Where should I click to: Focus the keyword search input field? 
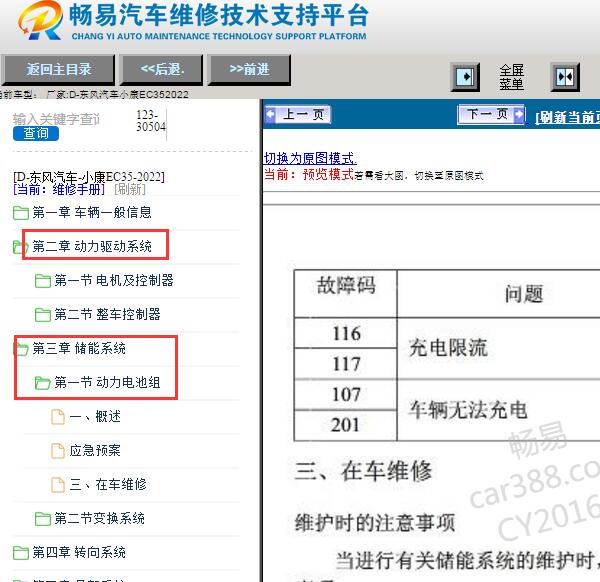click(x=57, y=119)
